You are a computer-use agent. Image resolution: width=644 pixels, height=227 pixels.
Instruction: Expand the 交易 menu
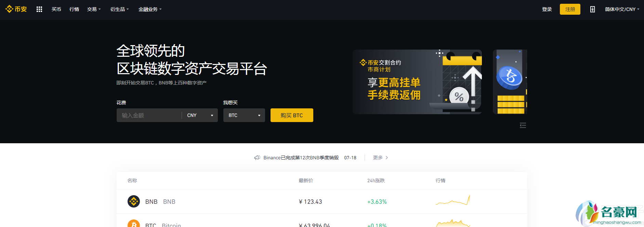tap(94, 9)
